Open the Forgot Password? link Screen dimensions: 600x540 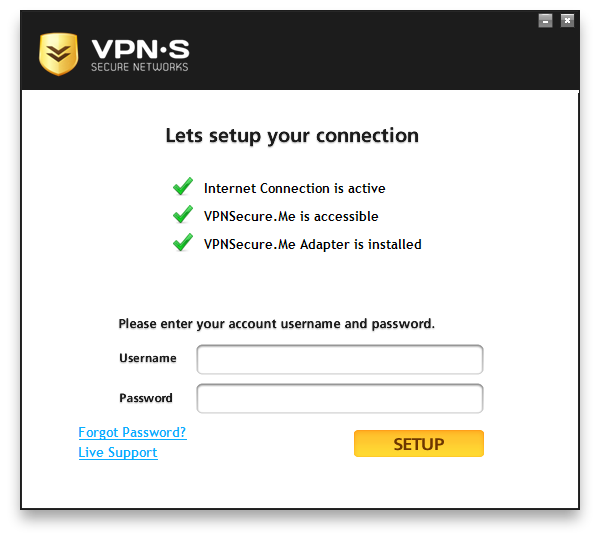pos(132,432)
